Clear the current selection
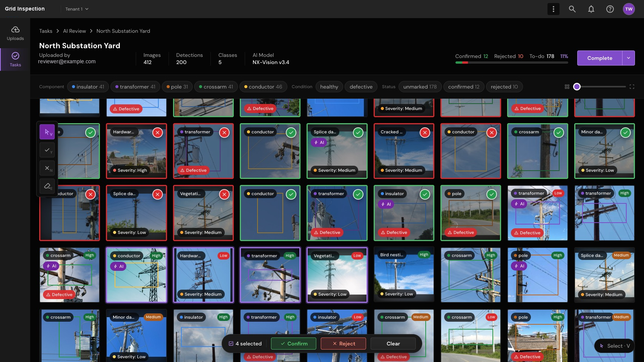Viewport: 644px width, 362px height. point(393,344)
